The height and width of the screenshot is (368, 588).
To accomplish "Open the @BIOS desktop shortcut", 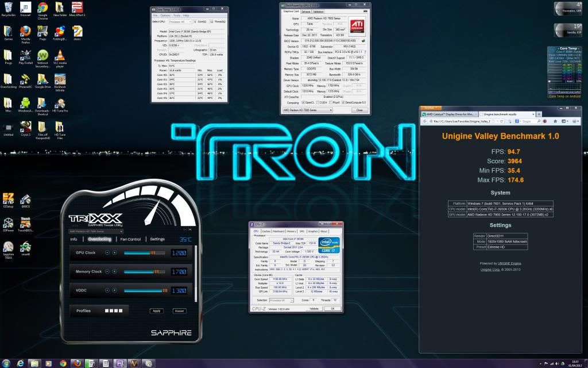I will tap(25, 201).
